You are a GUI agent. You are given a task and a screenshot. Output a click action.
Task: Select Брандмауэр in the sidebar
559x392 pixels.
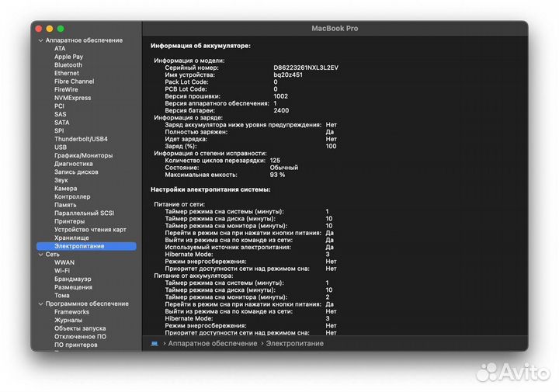[x=72, y=279]
